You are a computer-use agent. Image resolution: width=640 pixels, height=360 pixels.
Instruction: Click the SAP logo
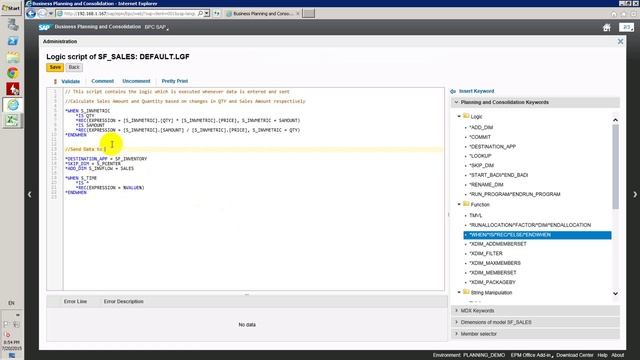click(44, 27)
